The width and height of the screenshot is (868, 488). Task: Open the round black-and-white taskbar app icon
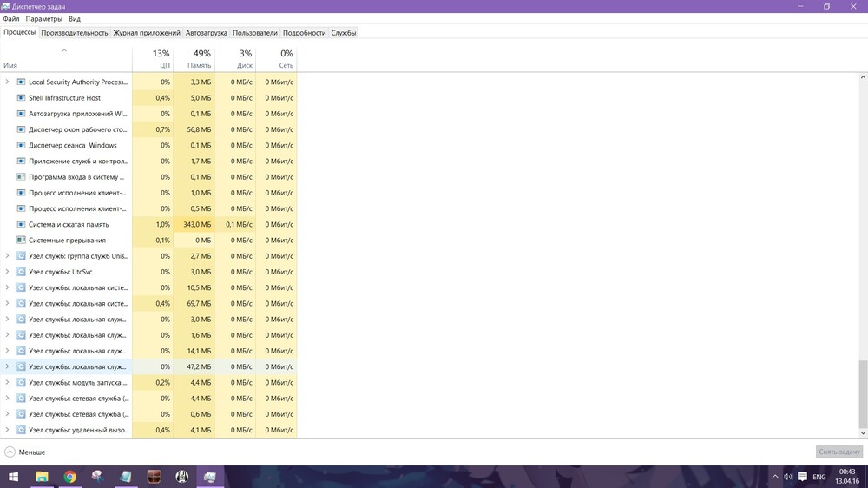click(181, 477)
